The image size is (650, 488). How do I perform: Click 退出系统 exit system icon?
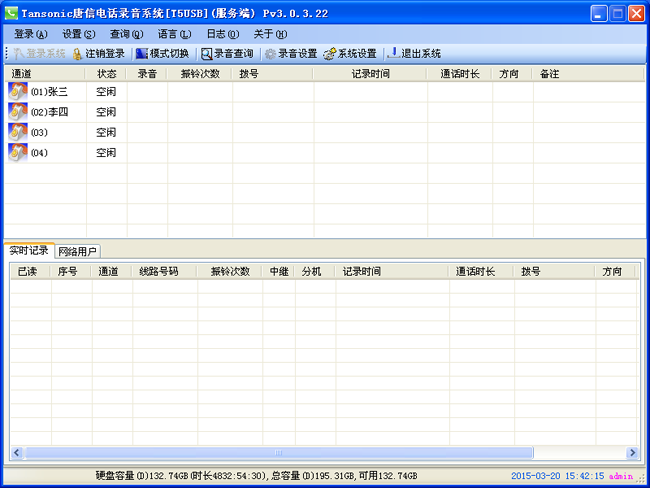(394, 53)
